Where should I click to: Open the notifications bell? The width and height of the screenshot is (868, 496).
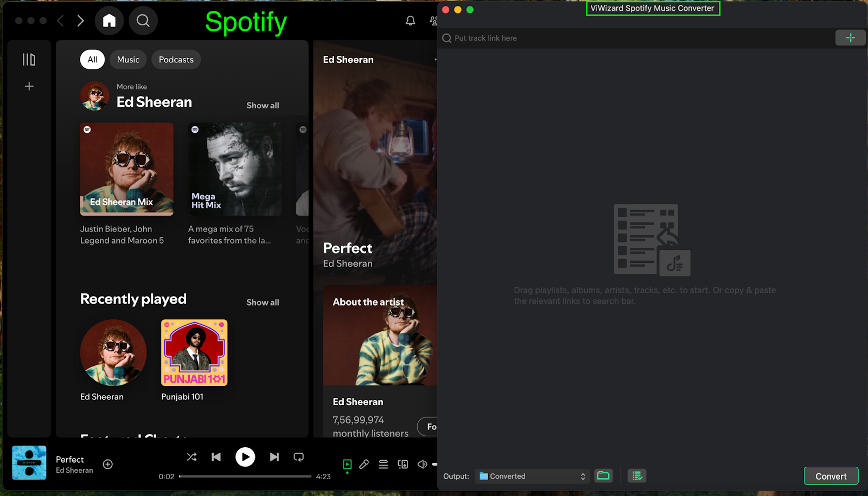[x=410, y=21]
